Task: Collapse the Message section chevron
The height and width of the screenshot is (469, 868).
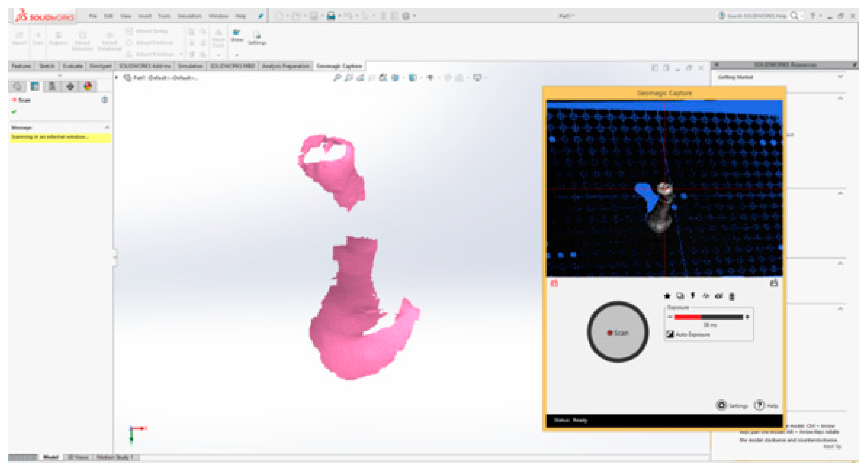Action: click(107, 127)
